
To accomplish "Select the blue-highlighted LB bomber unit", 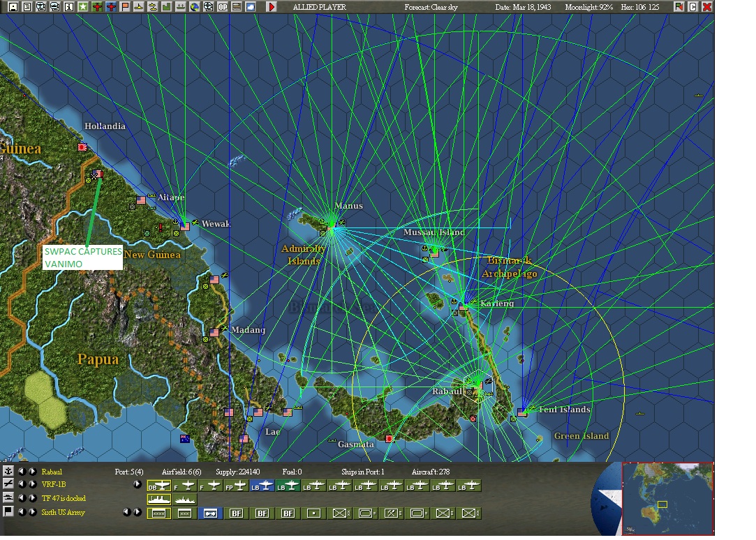I will [x=262, y=486].
